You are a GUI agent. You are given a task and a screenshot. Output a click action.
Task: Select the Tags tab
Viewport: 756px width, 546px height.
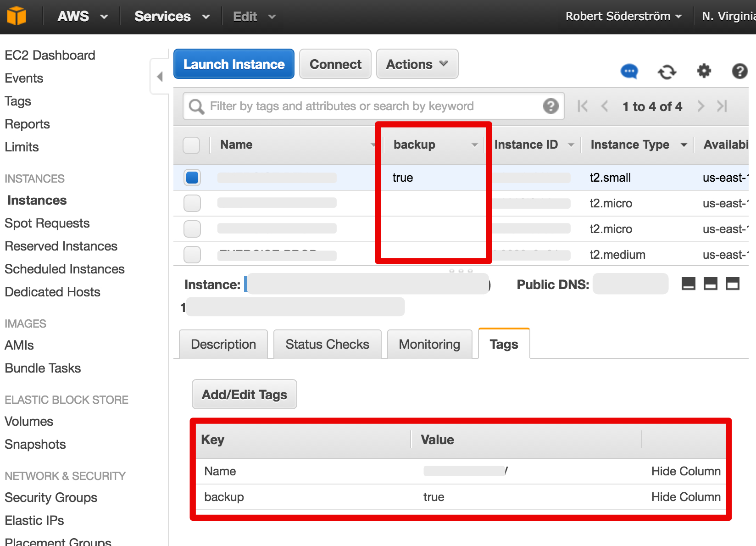click(x=504, y=344)
